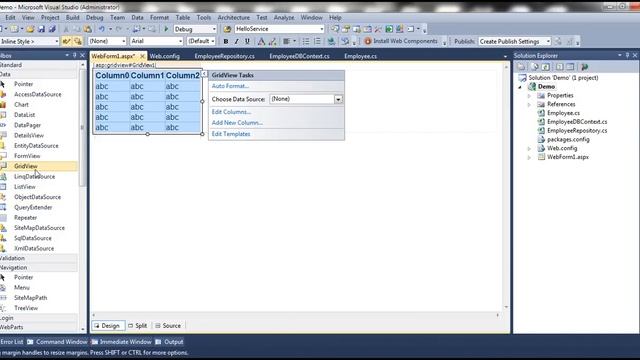
Task: Switch to the Web.config tab
Action: [164, 56]
